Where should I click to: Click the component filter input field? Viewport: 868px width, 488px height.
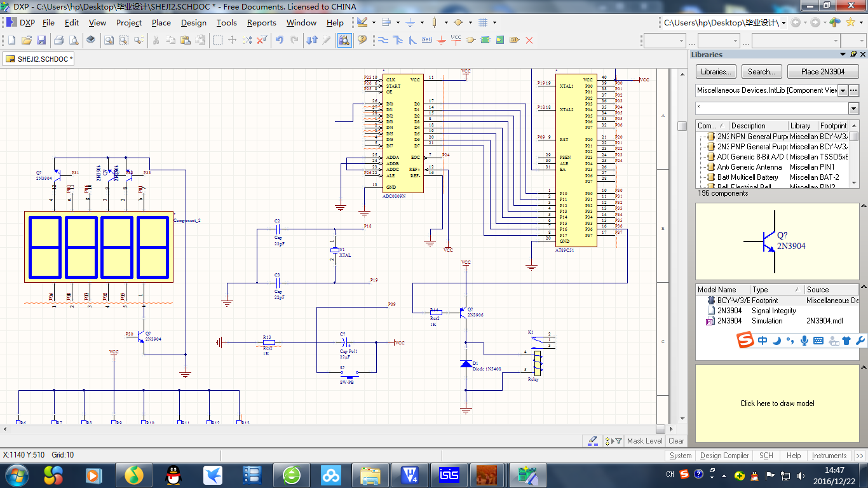tap(772, 108)
